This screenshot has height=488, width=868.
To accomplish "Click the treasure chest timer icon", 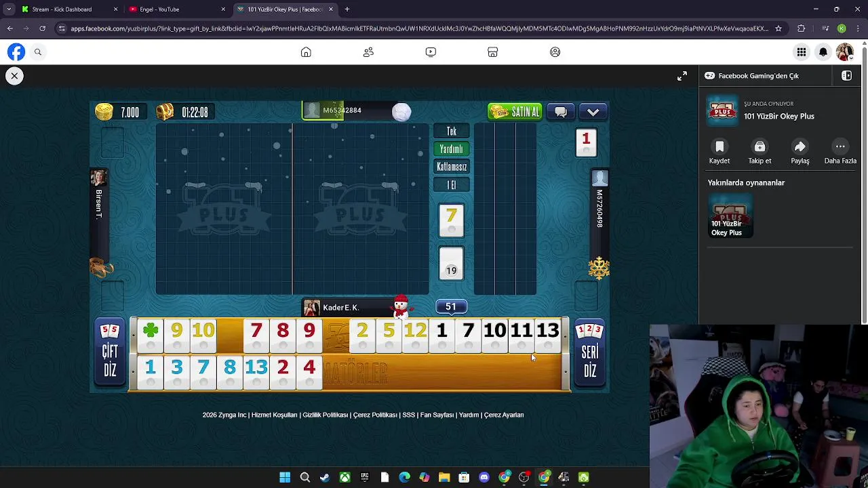I will coord(165,112).
